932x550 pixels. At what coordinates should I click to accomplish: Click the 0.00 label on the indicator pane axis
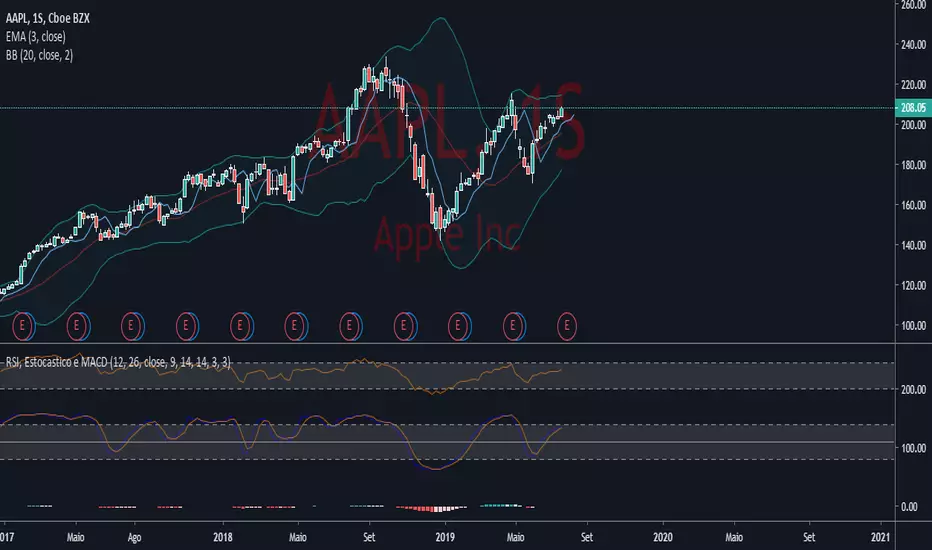[909, 507]
